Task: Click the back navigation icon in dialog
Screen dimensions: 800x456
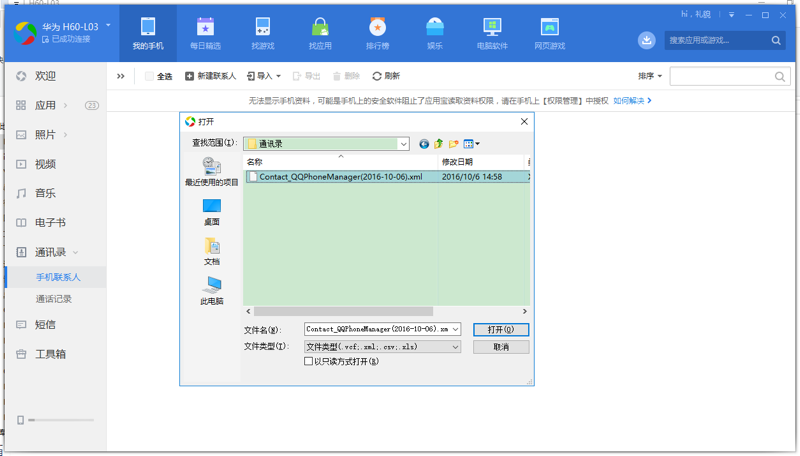Action: [x=423, y=144]
